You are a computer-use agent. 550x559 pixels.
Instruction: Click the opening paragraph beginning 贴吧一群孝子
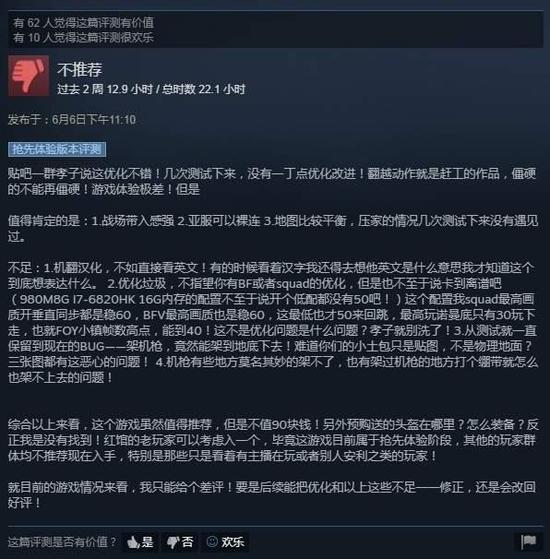(272, 181)
